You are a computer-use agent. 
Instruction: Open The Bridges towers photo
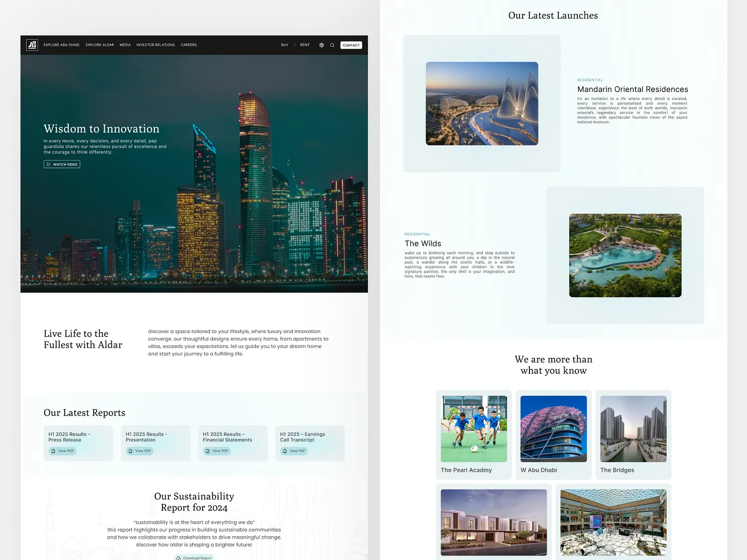click(633, 429)
